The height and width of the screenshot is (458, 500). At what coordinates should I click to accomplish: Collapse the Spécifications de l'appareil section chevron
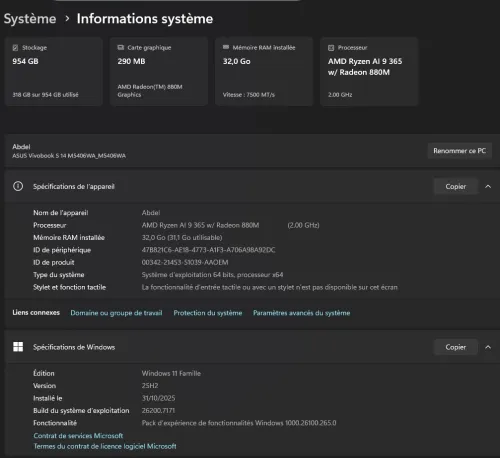coord(488,186)
